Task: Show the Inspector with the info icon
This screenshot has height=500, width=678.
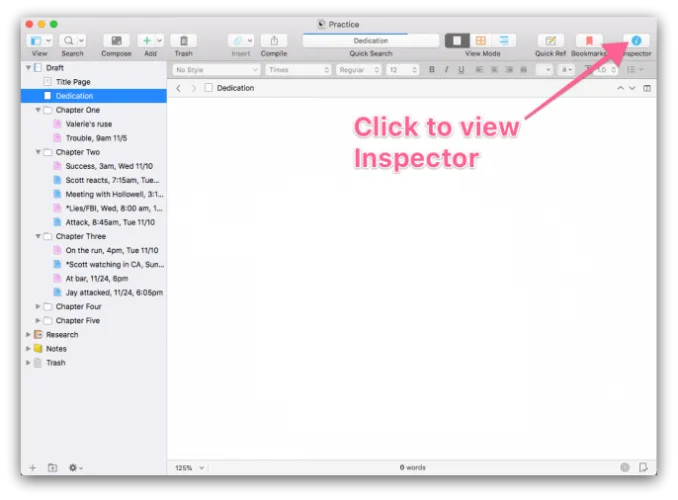Action: coord(636,41)
